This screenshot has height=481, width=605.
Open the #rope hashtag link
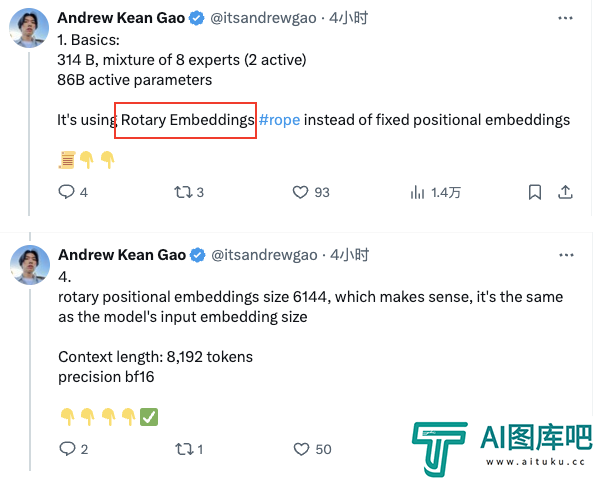279,120
